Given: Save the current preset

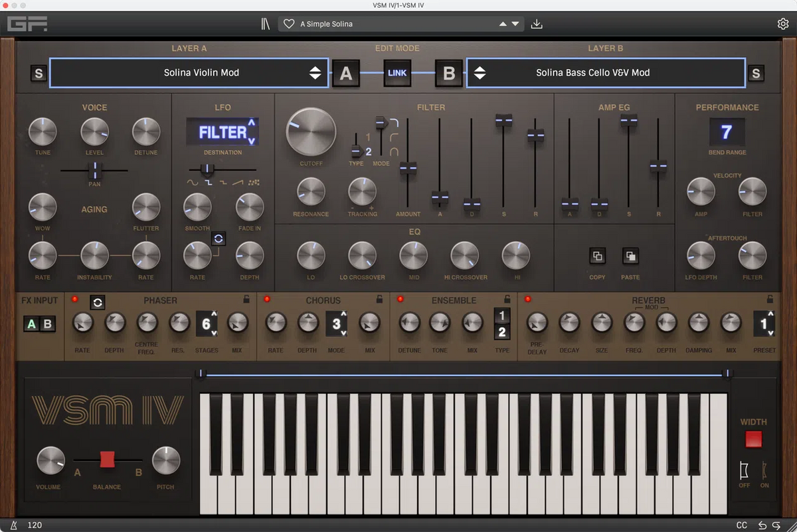Looking at the screenshot, I should (x=537, y=23).
